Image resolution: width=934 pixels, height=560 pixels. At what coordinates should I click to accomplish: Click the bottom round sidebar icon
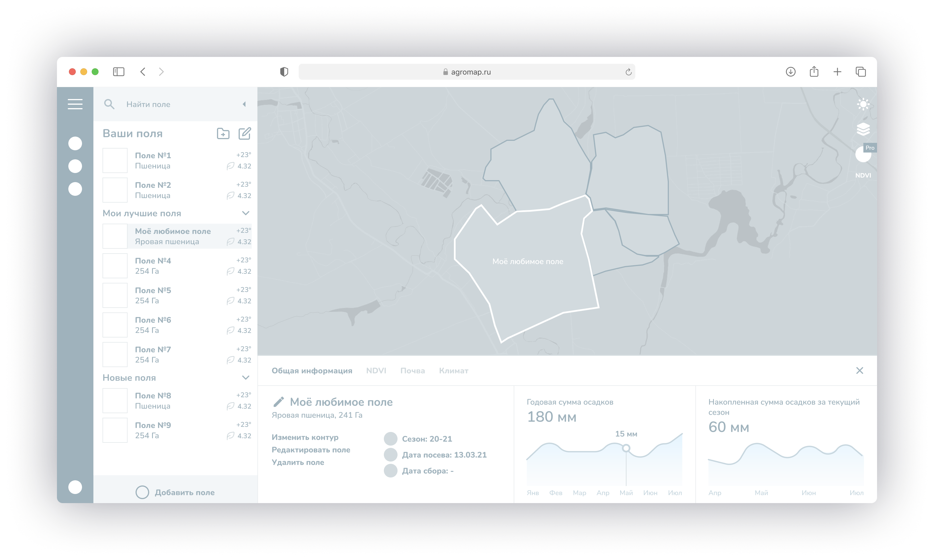tap(75, 487)
